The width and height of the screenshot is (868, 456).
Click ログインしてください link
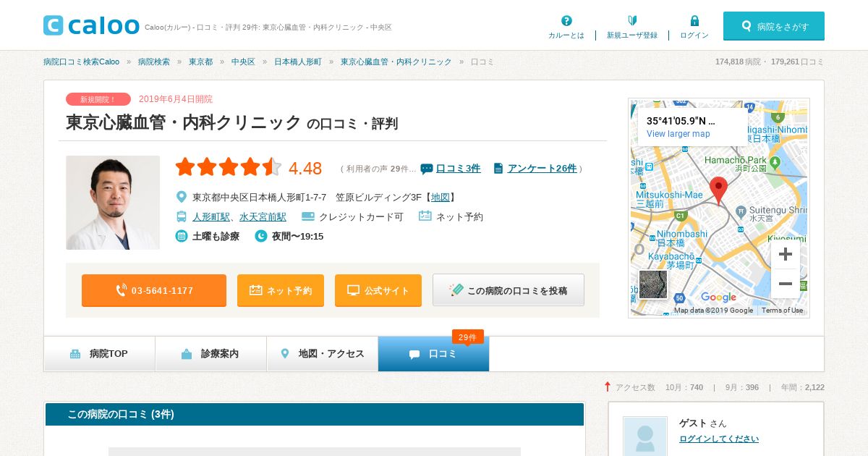click(x=719, y=439)
